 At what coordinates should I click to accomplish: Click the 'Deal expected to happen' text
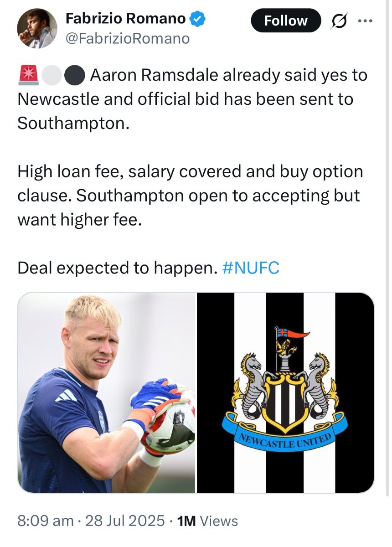(x=116, y=268)
